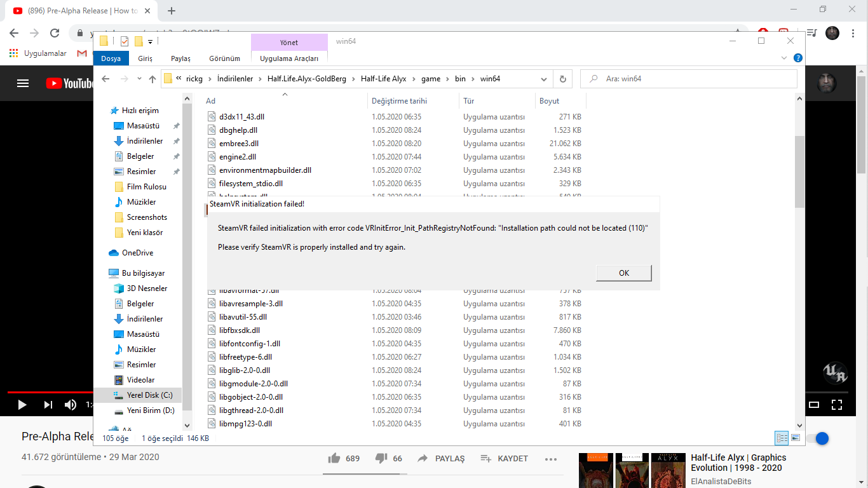Select libfreetype-6.dll in the list
This screenshot has width=868, height=488.
pos(245,357)
